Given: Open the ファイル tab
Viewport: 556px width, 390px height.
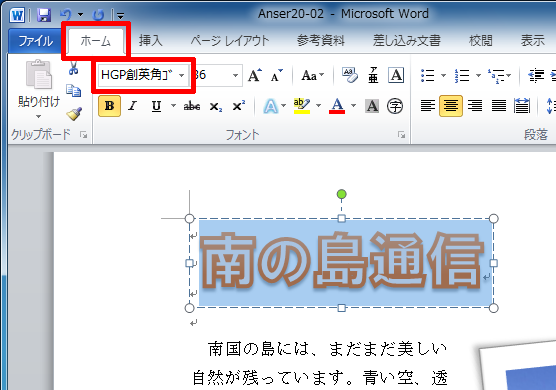Looking at the screenshot, I should (x=35, y=41).
